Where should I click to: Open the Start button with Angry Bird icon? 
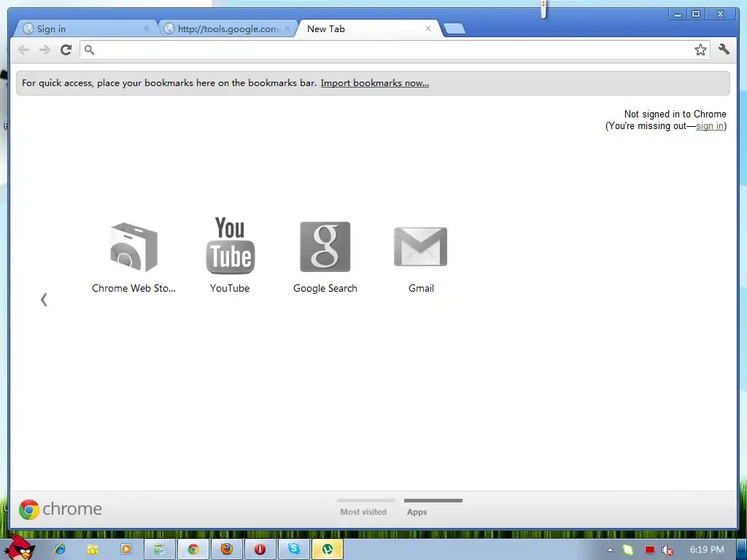18,548
